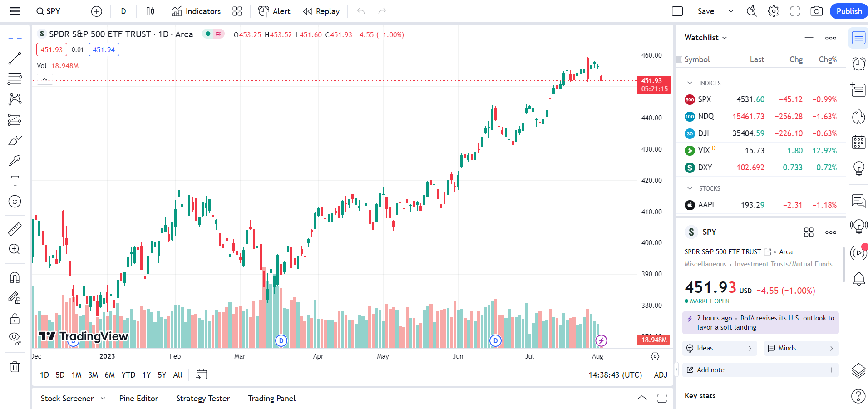Open the layout templates grid icon
868x409 pixels.
[x=237, y=11]
